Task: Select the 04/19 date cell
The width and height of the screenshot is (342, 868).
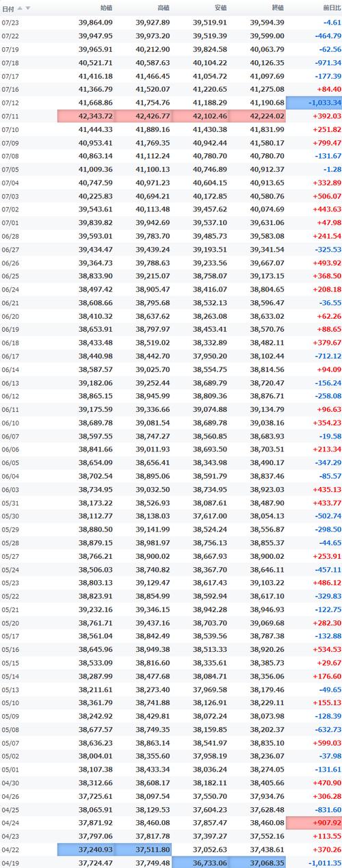Action: [x=10, y=863]
